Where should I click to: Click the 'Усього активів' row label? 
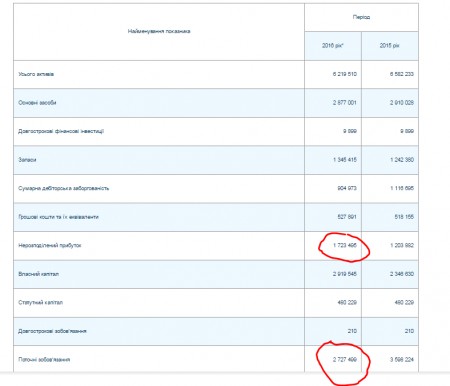(36, 74)
